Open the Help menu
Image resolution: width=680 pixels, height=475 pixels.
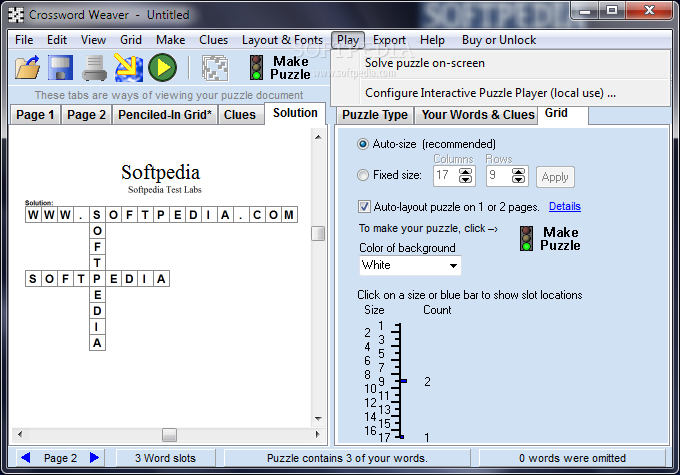[432, 40]
